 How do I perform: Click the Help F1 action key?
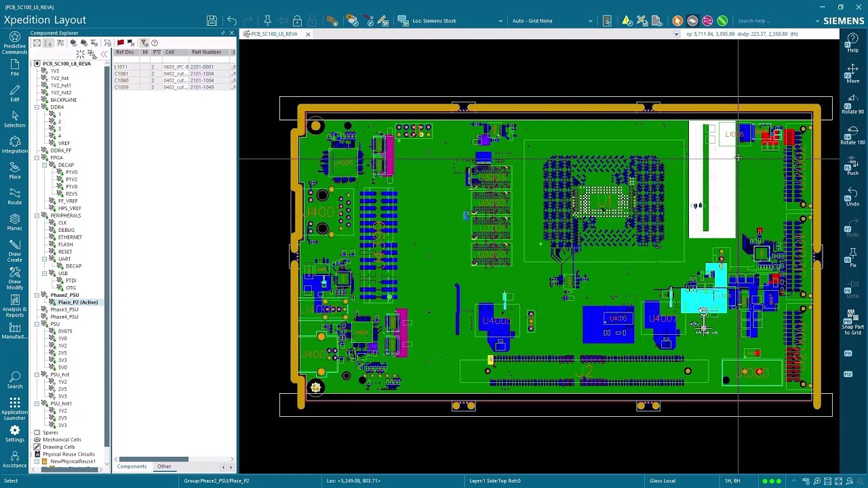point(852,43)
